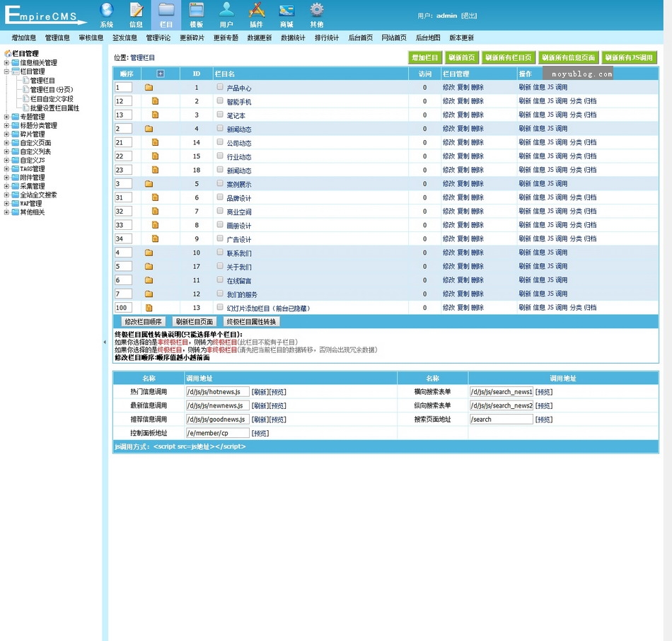Click the 修改栏目顺序 button
Image resolution: width=672 pixels, height=641 pixels.
tap(143, 322)
